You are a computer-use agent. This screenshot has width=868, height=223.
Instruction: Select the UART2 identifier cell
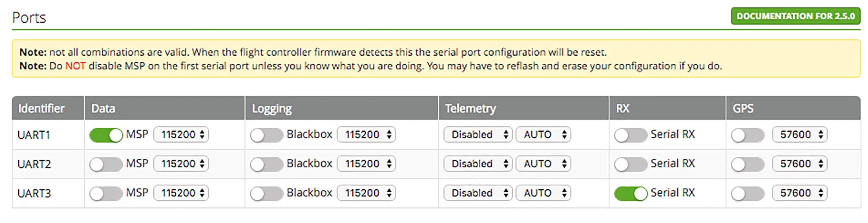click(x=34, y=164)
